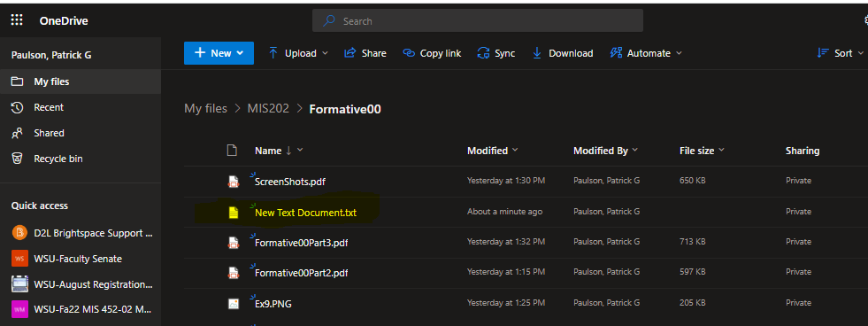Click the OneDrive title link
Image resolution: width=868 pixels, height=326 pixels.
64,21
